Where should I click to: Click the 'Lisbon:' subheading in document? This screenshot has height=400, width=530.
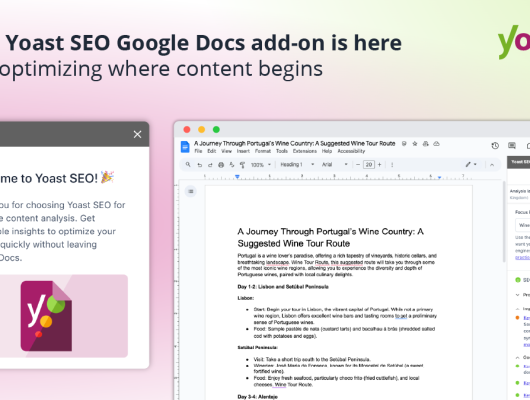pyautogui.click(x=246, y=298)
